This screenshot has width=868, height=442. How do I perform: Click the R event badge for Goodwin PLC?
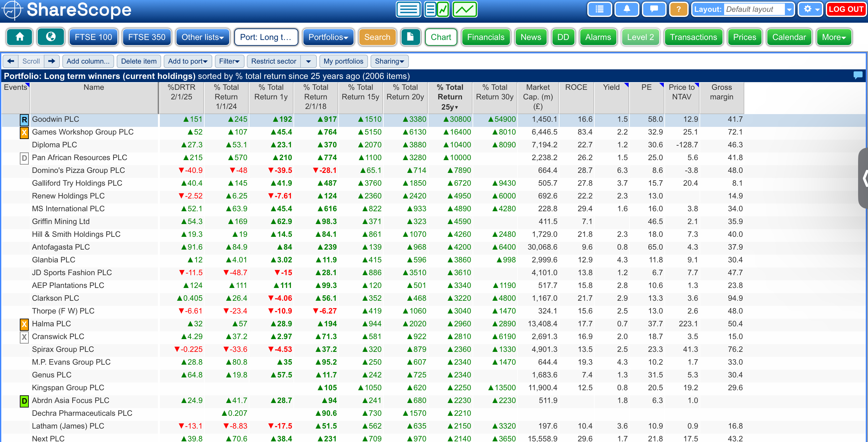point(24,119)
